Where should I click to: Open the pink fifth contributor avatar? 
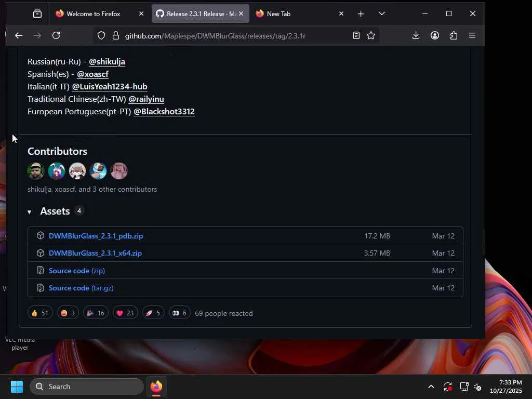(x=119, y=170)
